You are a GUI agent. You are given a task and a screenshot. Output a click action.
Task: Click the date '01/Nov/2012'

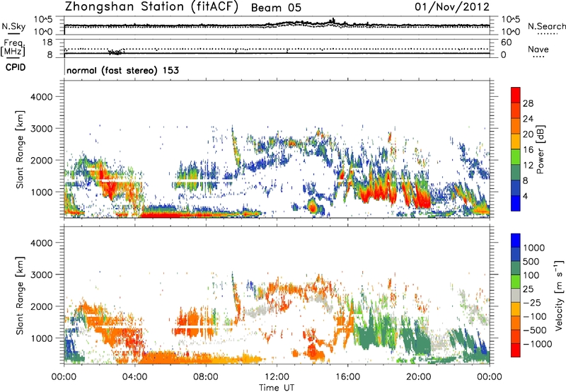[x=452, y=6]
